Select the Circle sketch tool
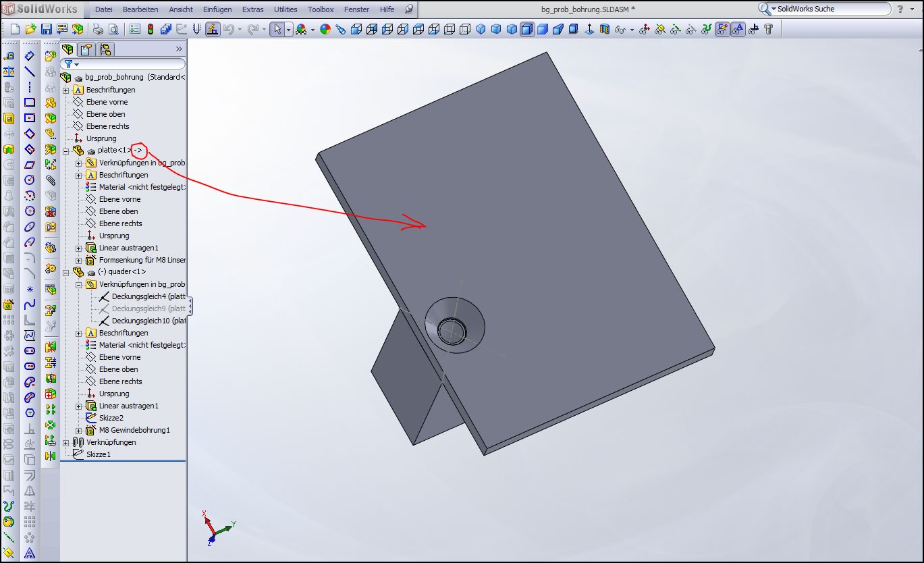The image size is (924, 563). (x=30, y=180)
